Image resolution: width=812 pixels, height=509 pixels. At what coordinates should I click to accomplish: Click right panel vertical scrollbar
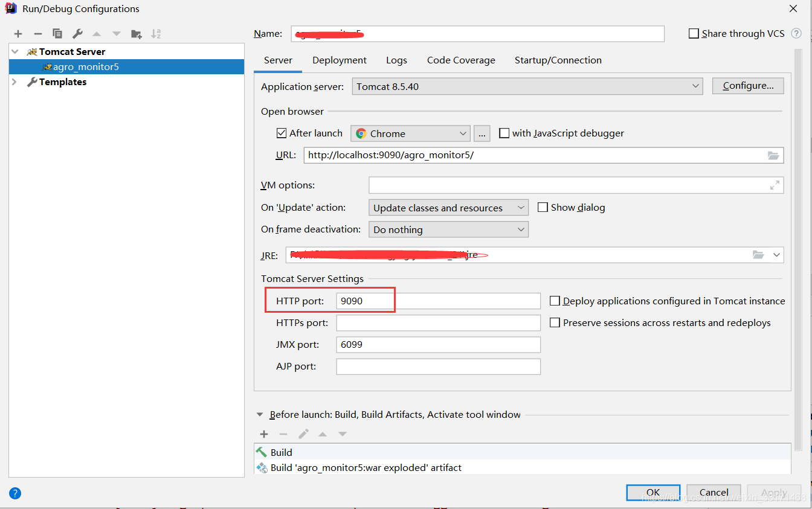pyautogui.click(x=798, y=251)
